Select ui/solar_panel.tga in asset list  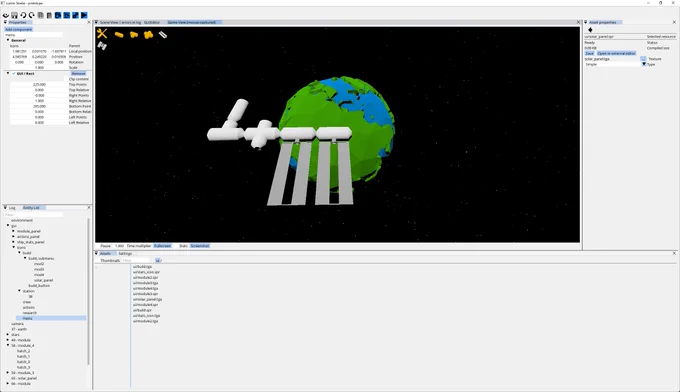[x=147, y=299]
